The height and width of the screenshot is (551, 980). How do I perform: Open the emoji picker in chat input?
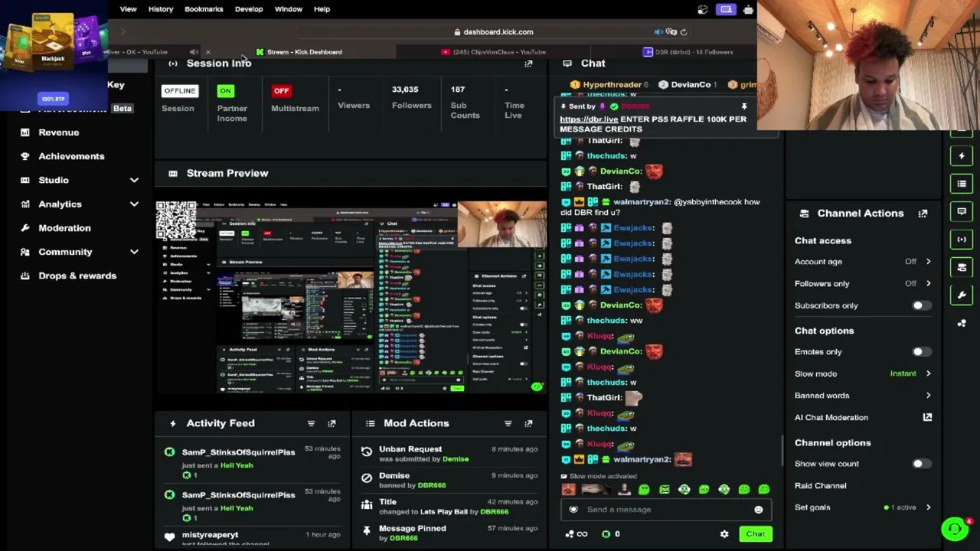tap(758, 510)
